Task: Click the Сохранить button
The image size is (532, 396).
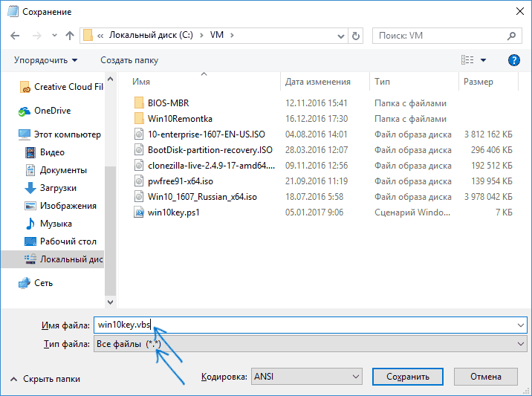Action: coord(407,377)
